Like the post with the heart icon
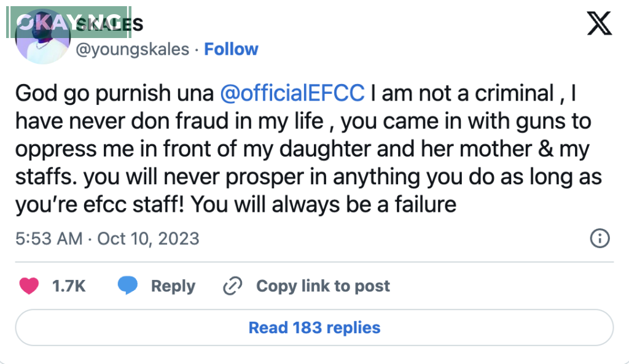This screenshot has height=364, width=629. 29,285
